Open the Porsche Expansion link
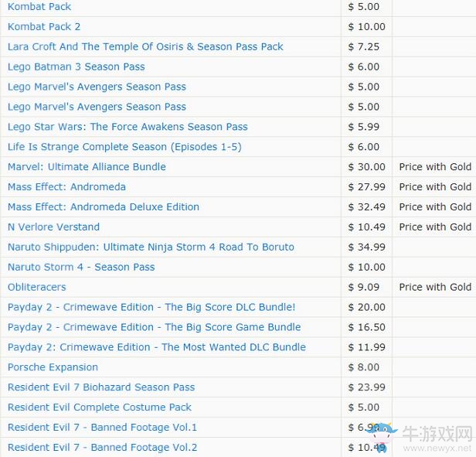The width and height of the screenshot is (476, 457). 53,367
